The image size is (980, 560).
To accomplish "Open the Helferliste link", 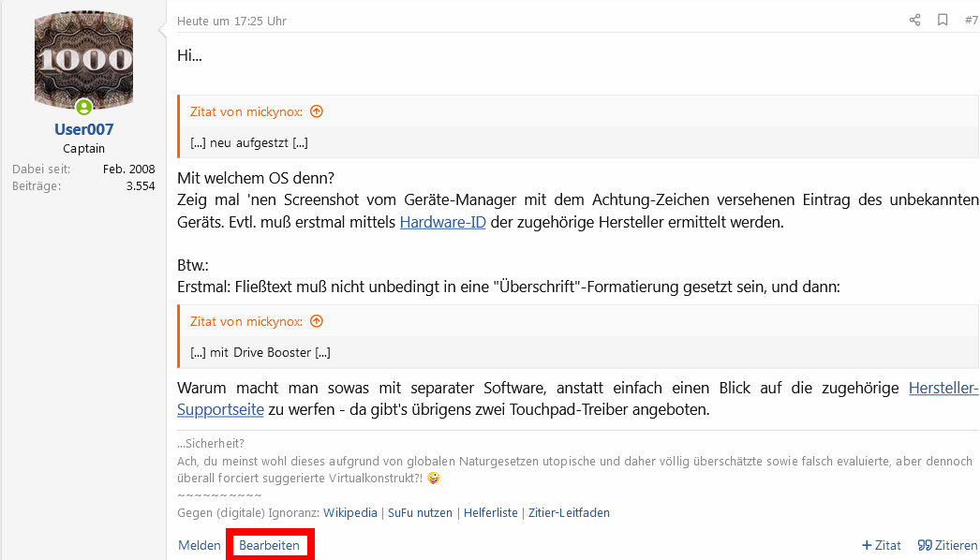I will point(491,512).
